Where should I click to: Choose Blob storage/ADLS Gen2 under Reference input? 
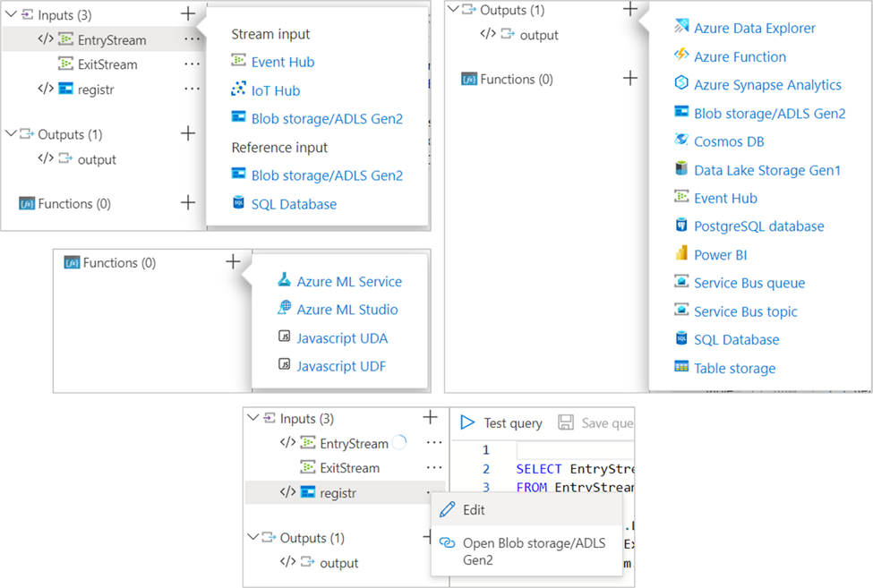(x=327, y=175)
